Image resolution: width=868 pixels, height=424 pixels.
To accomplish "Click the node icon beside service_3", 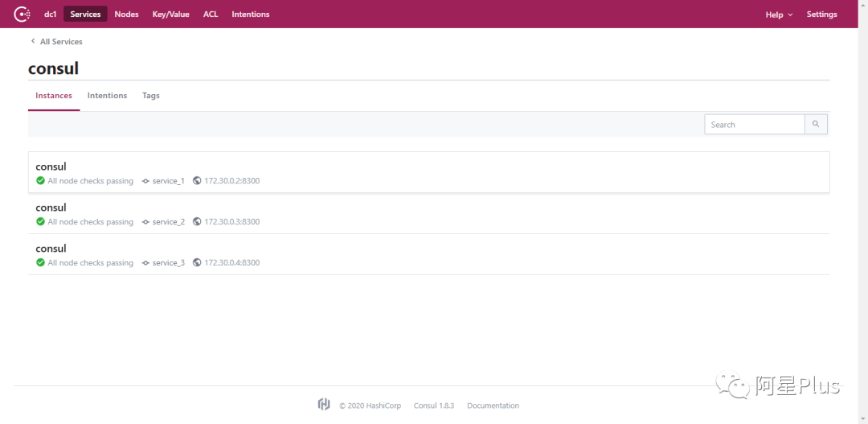I will [145, 263].
